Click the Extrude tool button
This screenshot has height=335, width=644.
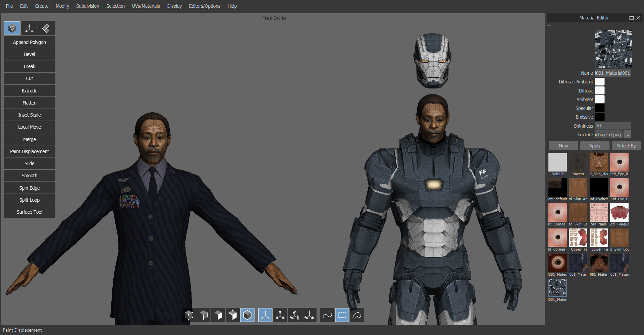click(x=30, y=91)
